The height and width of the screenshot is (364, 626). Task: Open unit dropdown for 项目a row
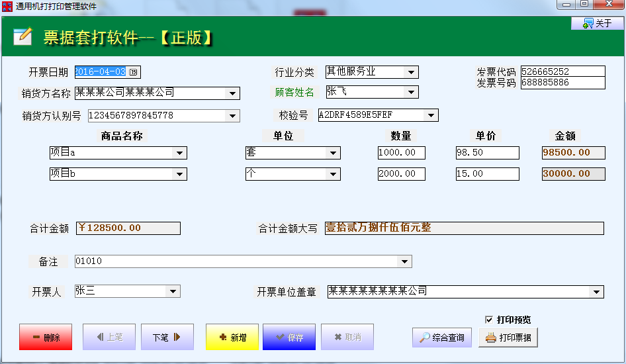coord(333,153)
